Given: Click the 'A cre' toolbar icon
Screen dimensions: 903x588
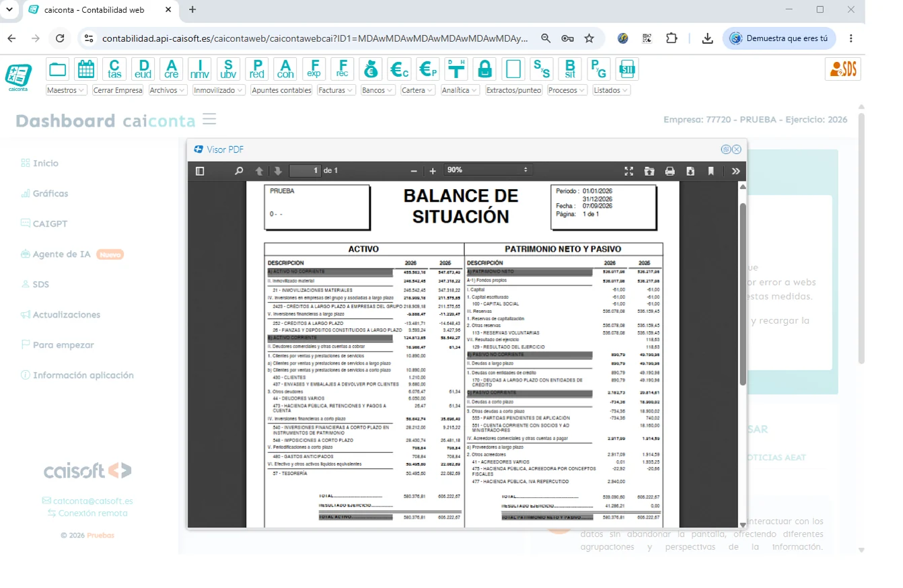Looking at the screenshot, I should (x=172, y=69).
